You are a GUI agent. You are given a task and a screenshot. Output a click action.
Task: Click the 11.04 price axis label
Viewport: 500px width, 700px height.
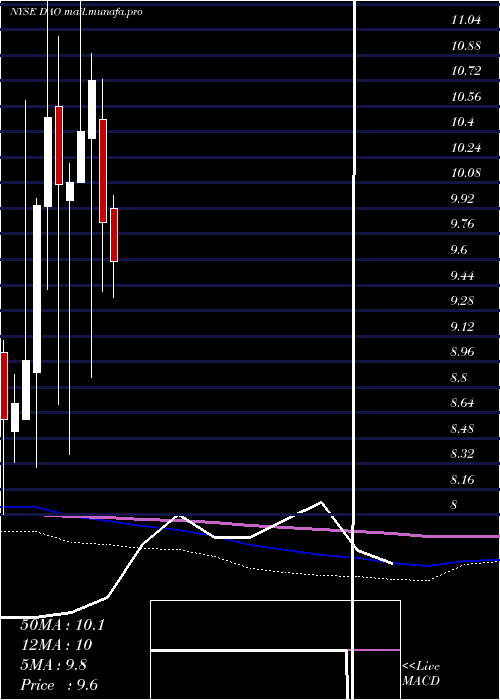coord(466,20)
